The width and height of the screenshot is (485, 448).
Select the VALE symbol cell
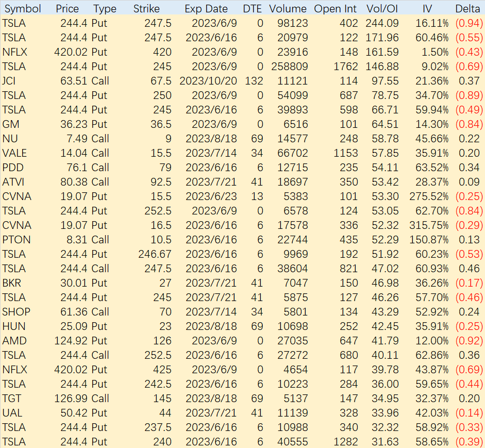(14, 153)
